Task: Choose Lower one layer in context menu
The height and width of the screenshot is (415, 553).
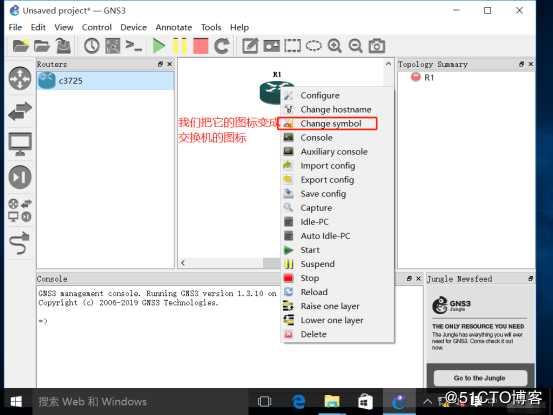Action: pos(338,320)
